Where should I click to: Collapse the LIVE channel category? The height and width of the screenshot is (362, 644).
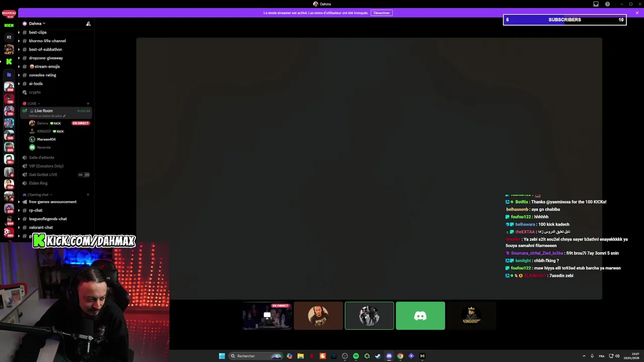click(x=32, y=104)
